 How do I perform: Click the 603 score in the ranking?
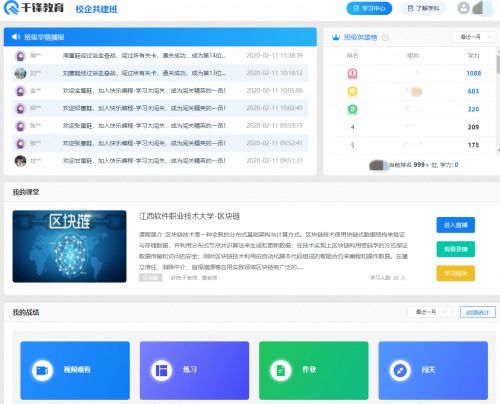click(x=473, y=91)
